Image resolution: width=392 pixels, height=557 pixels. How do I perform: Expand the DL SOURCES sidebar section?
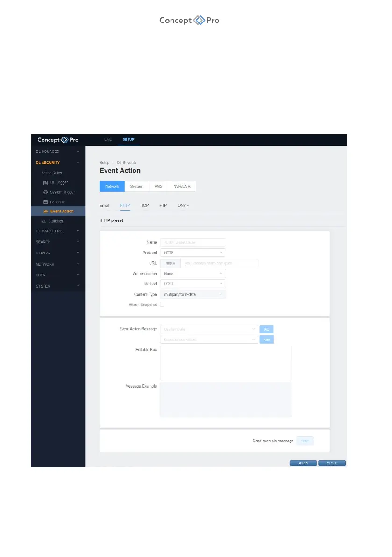[x=58, y=152]
